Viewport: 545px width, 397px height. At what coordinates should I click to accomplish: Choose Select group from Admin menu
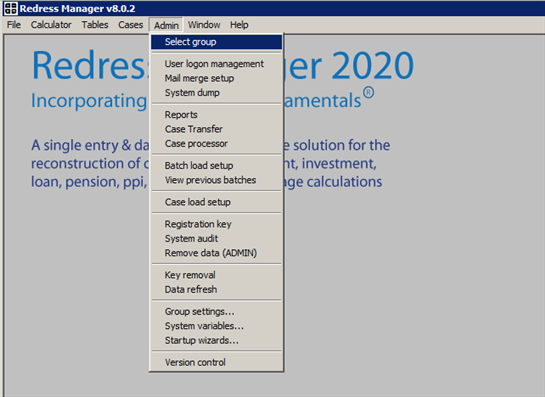click(x=217, y=42)
